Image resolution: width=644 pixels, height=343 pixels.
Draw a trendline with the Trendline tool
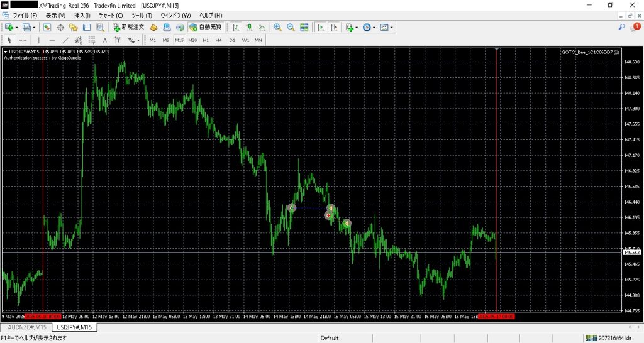(x=65, y=40)
